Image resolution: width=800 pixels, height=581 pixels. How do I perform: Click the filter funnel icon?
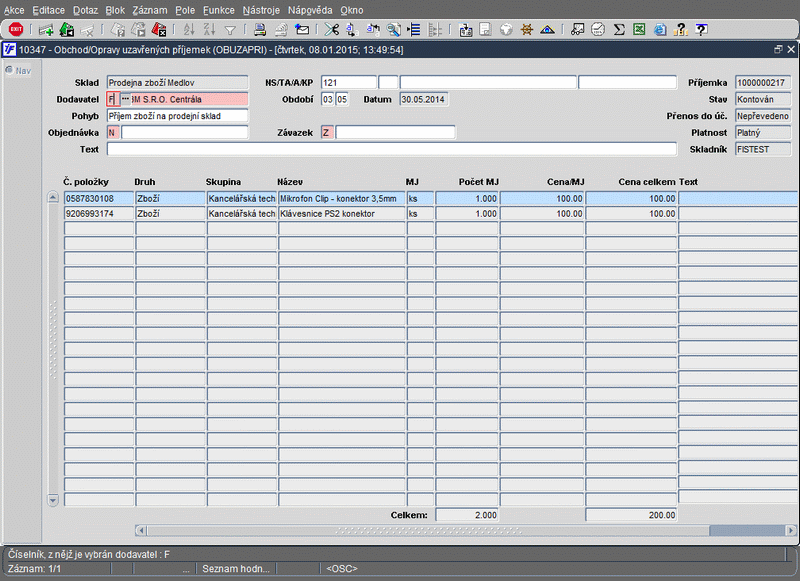(230, 31)
